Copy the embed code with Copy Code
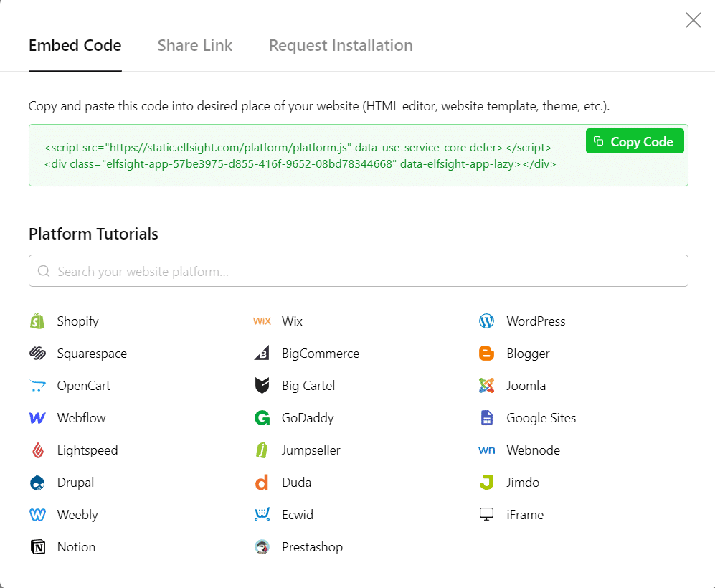Image resolution: width=715 pixels, height=588 pixels. coord(635,141)
